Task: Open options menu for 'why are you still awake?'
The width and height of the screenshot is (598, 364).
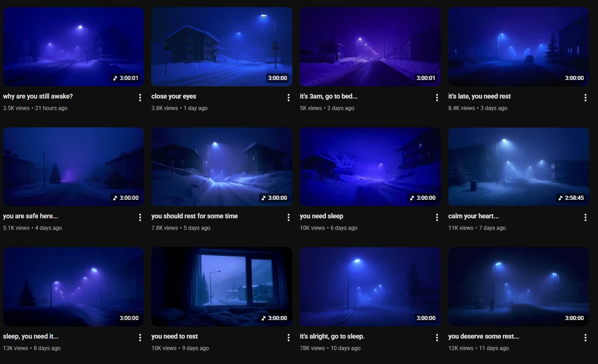Action: click(x=140, y=98)
